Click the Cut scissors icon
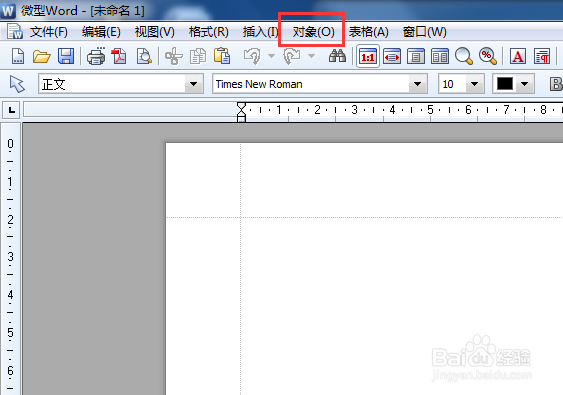Screen dimensions: 563x395 (x=174, y=56)
